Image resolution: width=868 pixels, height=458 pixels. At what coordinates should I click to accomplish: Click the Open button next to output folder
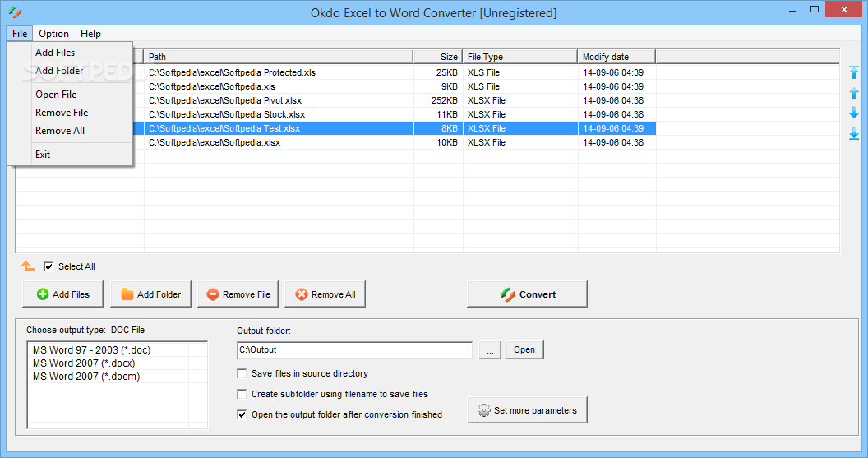pos(524,349)
